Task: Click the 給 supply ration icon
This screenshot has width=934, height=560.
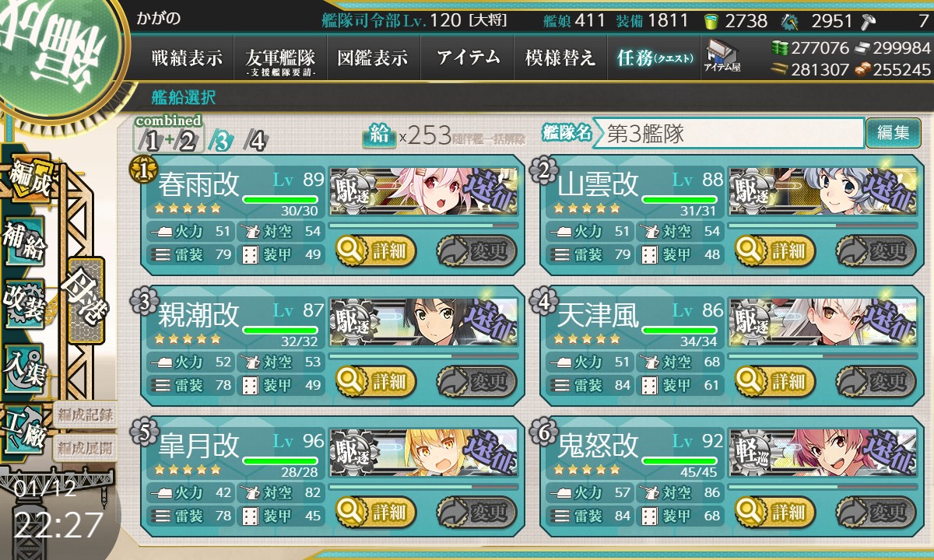Action: coord(378,135)
